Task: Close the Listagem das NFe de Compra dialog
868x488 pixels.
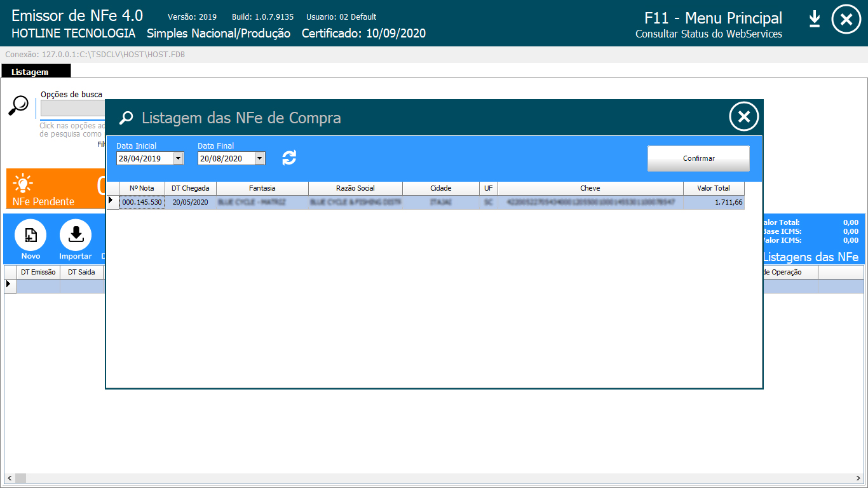Action: pyautogui.click(x=743, y=117)
